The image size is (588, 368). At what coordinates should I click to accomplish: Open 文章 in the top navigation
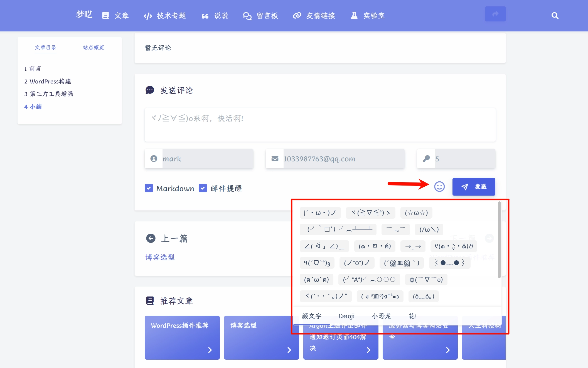tap(115, 16)
